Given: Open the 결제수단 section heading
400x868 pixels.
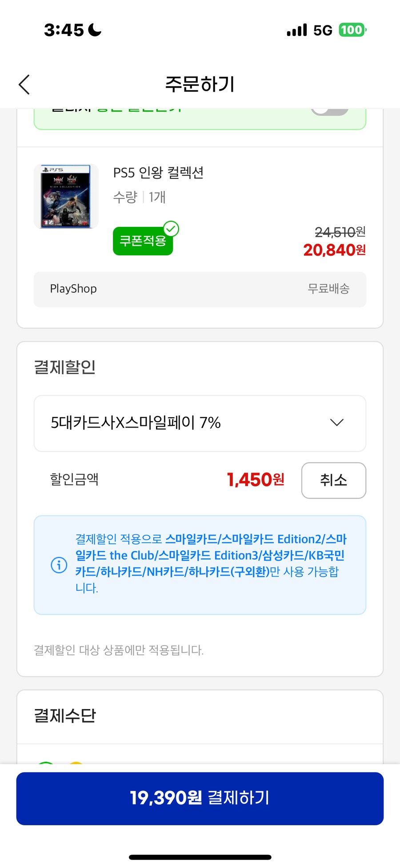Looking at the screenshot, I should (x=65, y=715).
